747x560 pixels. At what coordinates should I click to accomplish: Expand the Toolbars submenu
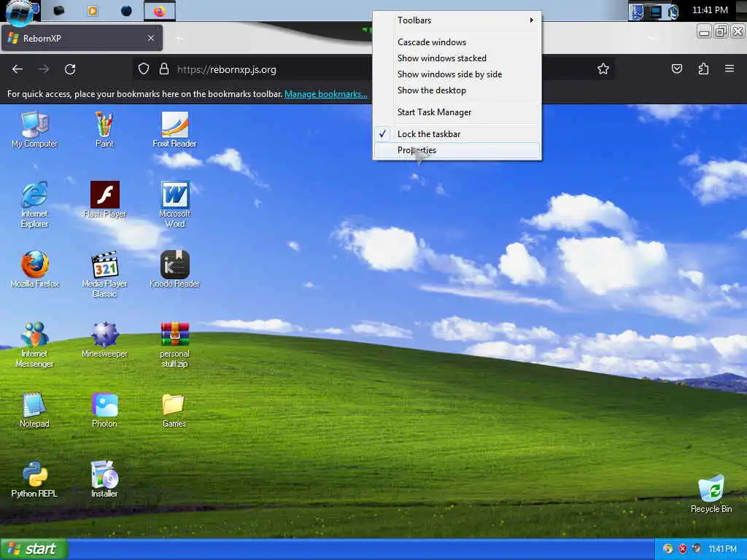[x=457, y=20]
